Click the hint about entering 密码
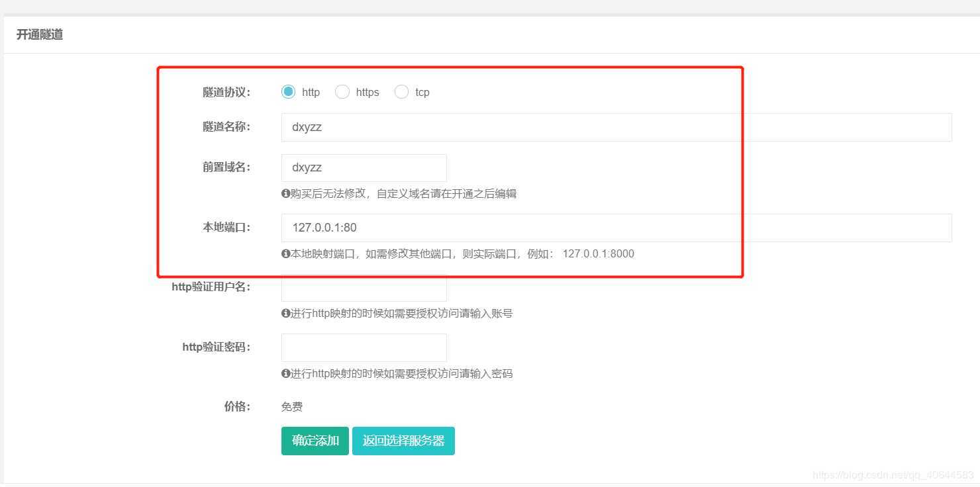Image resolution: width=980 pixels, height=487 pixels. tap(402, 374)
